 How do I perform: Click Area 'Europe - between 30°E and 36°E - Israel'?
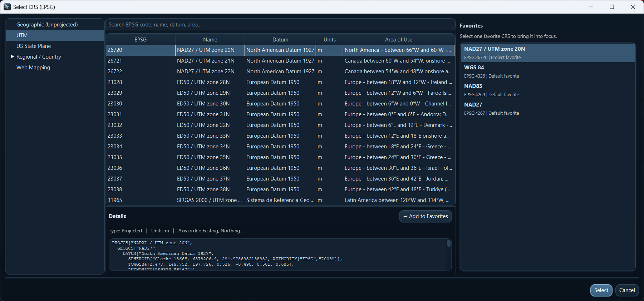point(398,168)
